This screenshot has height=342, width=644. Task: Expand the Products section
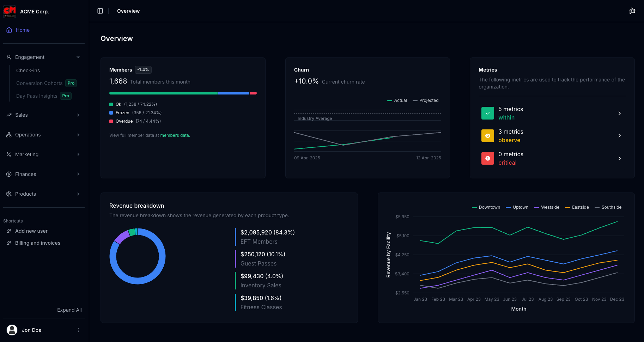(78, 194)
